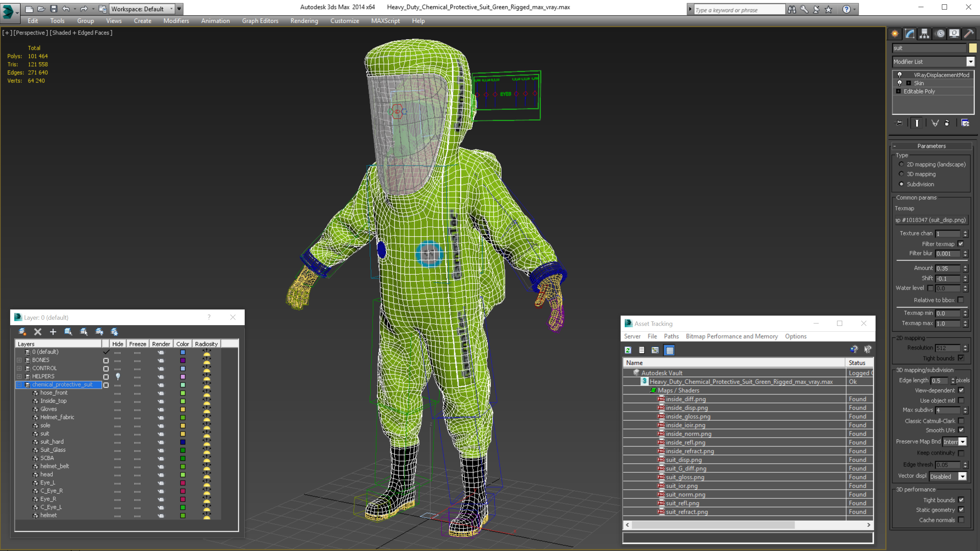Open the Graph Editors menu

pyautogui.click(x=260, y=21)
